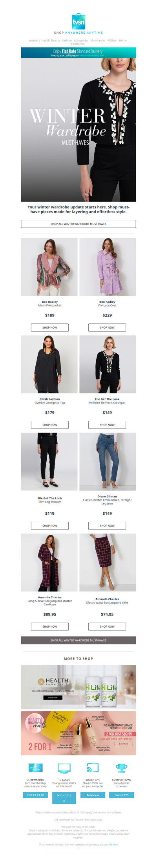Image resolution: width=157 pixels, height=868 pixels.
Task: Shop now for Paillette Tie Front Cardigan
Action: pos(107,425)
